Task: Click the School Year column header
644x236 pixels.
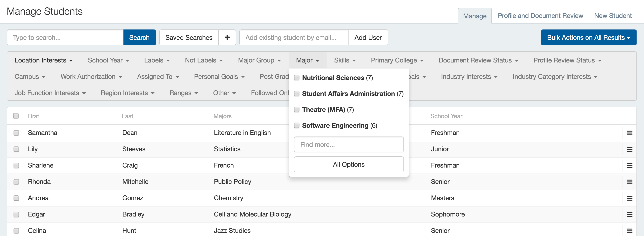Action: 446,116
